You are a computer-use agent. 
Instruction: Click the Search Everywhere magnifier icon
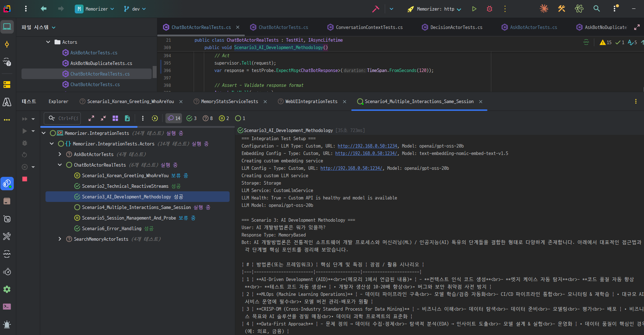[x=596, y=9]
